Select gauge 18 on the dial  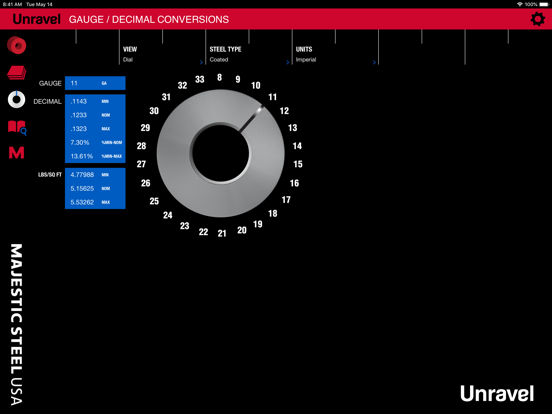click(x=272, y=214)
